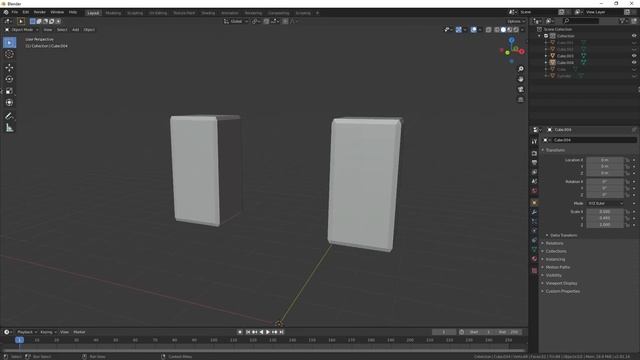The width and height of the screenshot is (640, 360).
Task: Expand the Custom Properties panel
Action: (562, 291)
